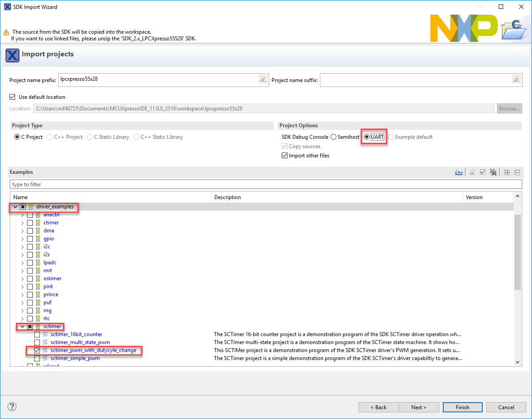Click the expand all examples icon

tap(507, 172)
